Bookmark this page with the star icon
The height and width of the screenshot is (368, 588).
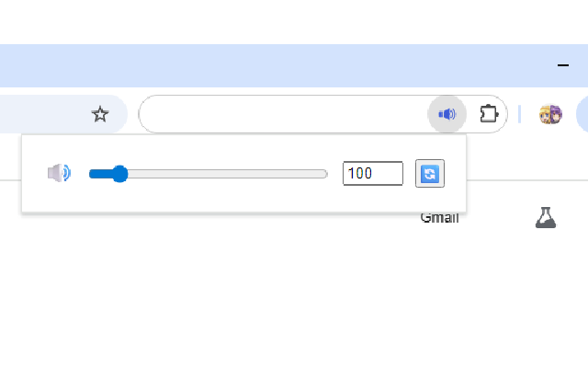tap(100, 114)
